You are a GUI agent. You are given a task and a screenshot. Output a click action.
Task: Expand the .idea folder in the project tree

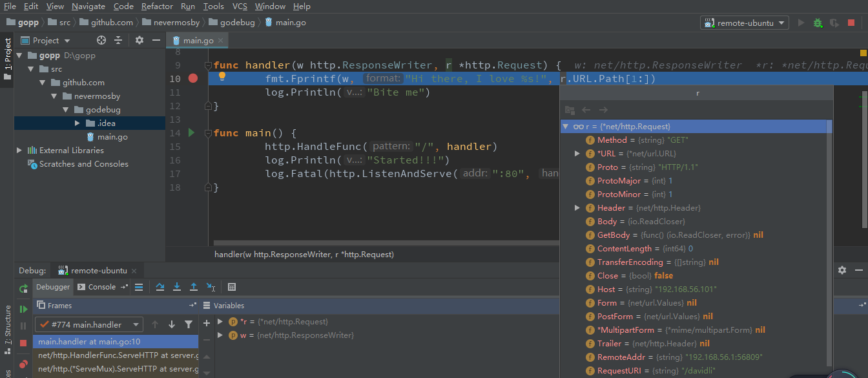(x=77, y=123)
